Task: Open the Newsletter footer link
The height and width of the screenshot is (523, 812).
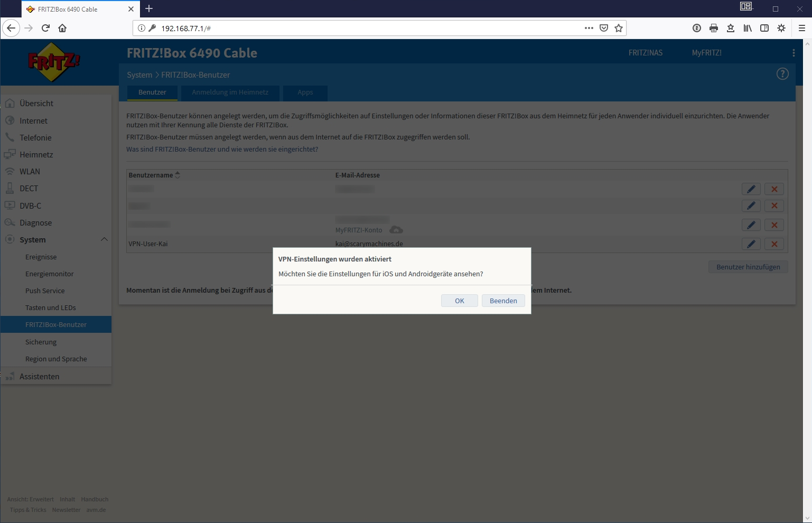Action: point(66,510)
